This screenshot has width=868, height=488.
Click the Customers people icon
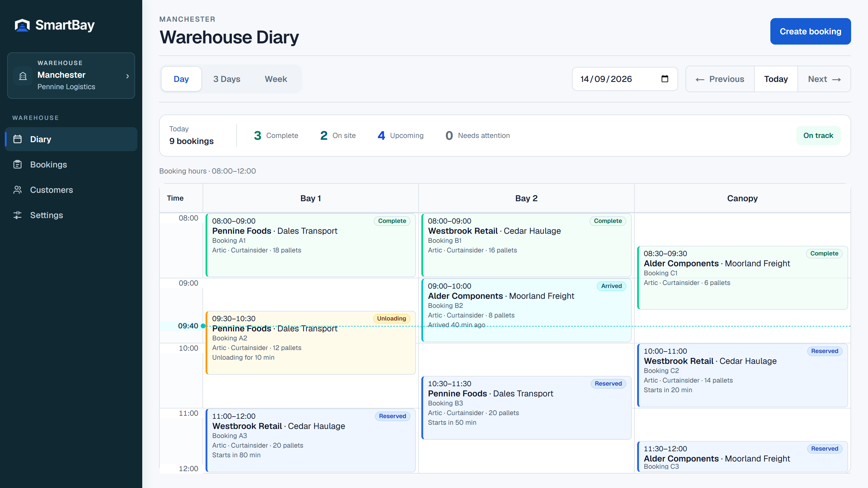[x=17, y=189]
